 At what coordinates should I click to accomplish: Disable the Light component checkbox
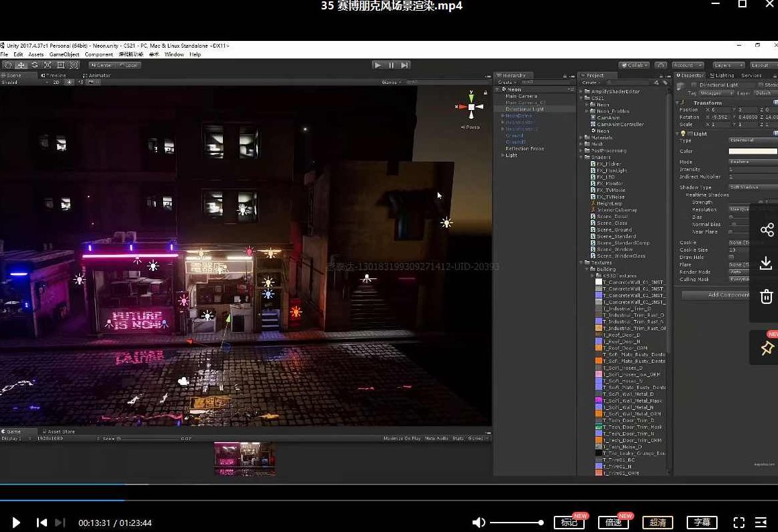tap(689, 134)
